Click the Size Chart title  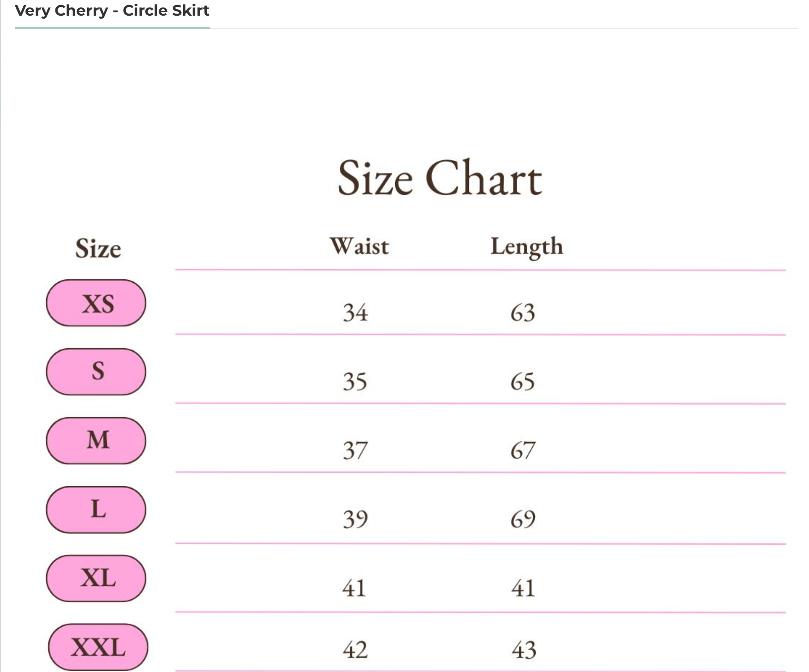(x=440, y=178)
